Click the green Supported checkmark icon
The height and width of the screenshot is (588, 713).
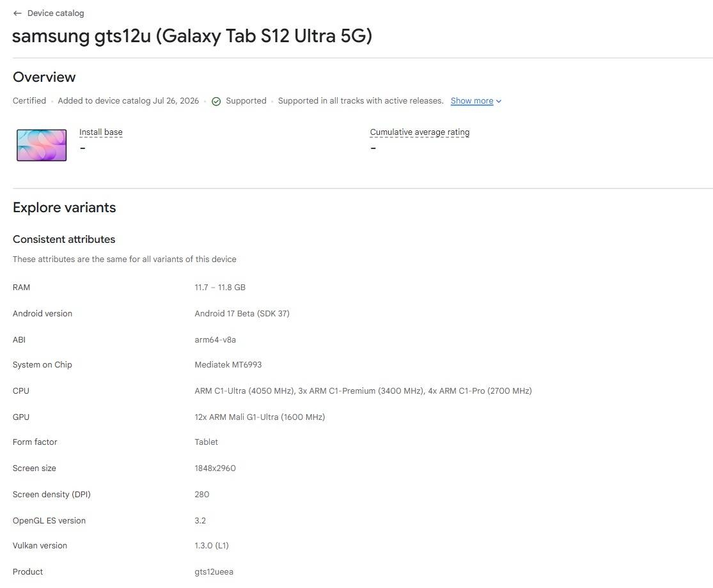click(216, 102)
